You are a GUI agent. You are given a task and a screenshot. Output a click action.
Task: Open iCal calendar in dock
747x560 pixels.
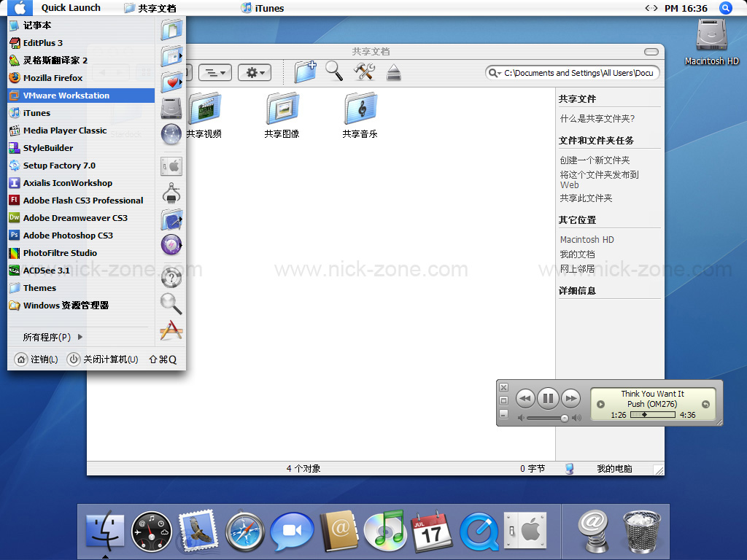pos(432,532)
